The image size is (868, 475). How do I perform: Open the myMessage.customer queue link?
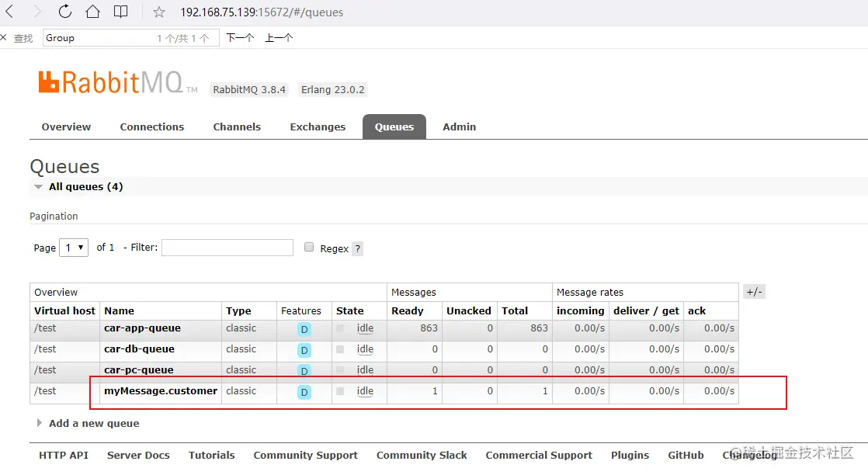coord(161,391)
